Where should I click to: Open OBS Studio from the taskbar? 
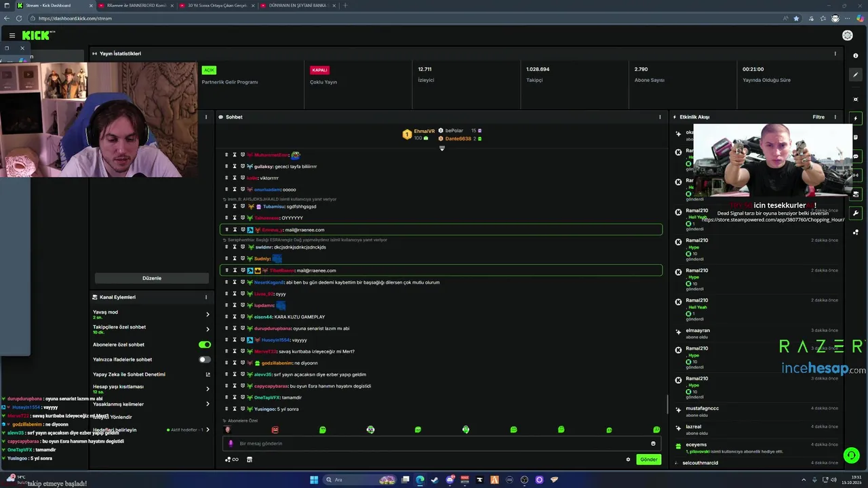pos(524,480)
